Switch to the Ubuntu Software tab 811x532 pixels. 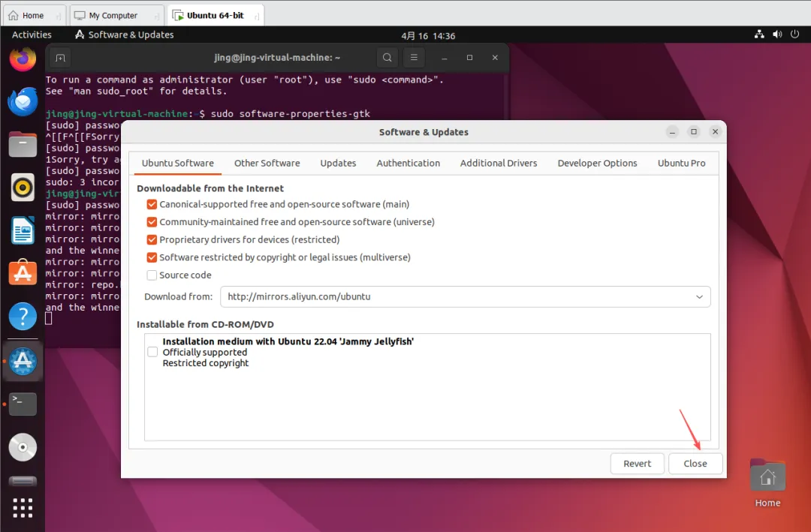(x=177, y=163)
